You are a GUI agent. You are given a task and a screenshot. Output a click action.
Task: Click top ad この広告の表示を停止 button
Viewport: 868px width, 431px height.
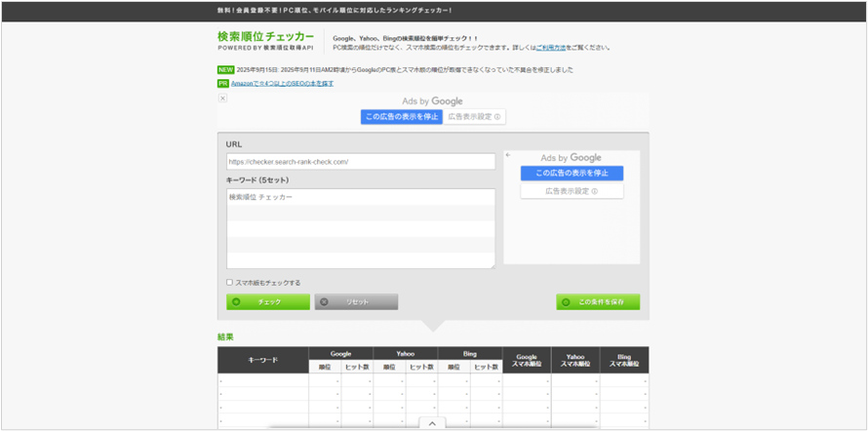402,117
